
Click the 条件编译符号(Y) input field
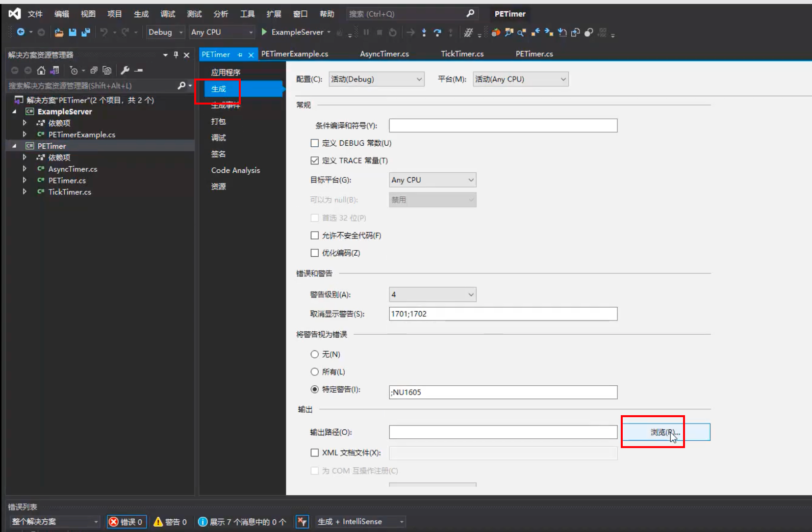(x=503, y=126)
